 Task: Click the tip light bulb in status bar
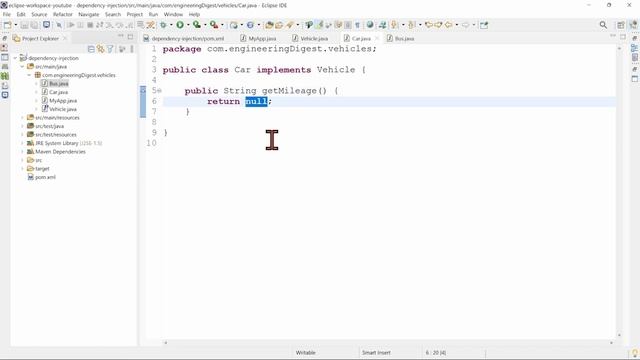tap(635, 353)
